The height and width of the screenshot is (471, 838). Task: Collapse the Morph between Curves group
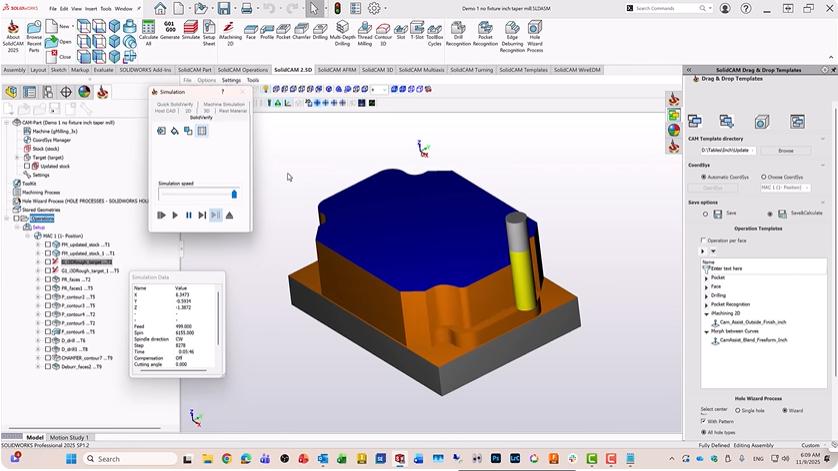point(706,331)
